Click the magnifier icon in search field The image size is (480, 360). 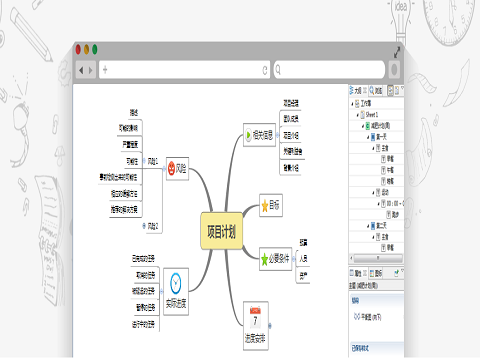tap(278, 69)
